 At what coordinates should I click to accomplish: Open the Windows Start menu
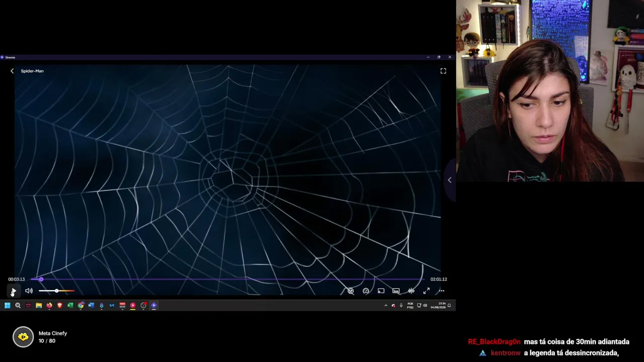click(x=7, y=305)
